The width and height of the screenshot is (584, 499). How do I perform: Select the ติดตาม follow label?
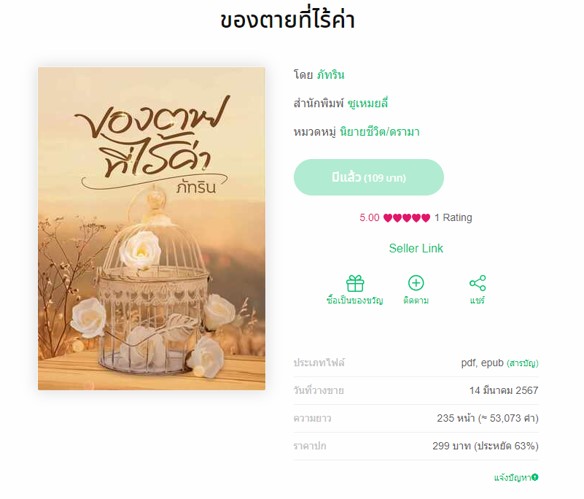[x=416, y=300]
